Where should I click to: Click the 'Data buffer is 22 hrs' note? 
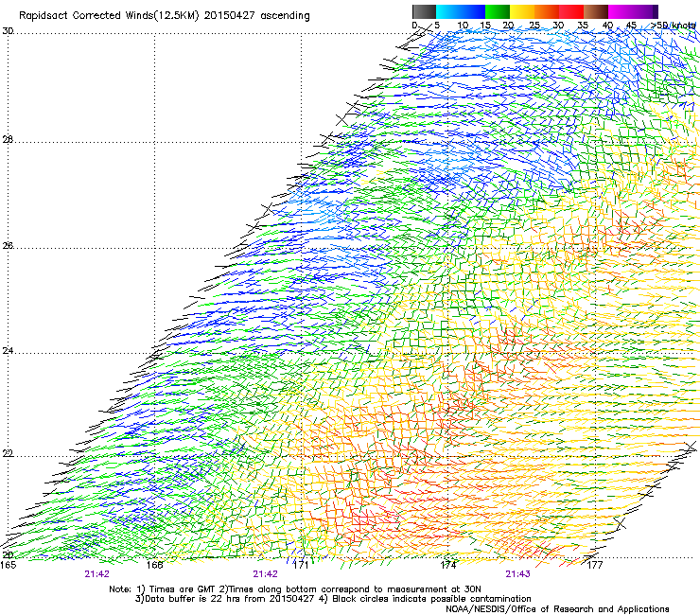224,599
